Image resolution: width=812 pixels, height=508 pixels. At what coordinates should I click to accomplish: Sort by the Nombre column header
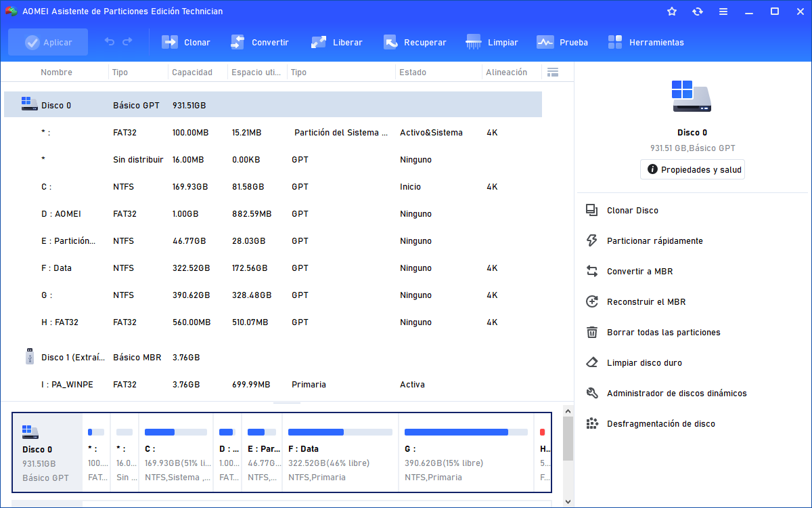pyautogui.click(x=56, y=72)
